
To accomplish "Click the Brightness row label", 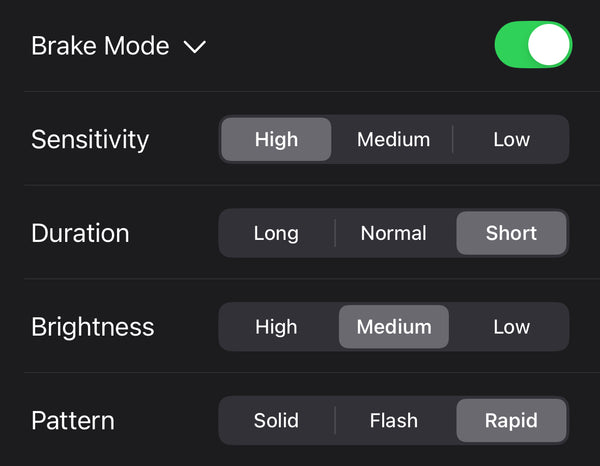I will click(93, 328).
